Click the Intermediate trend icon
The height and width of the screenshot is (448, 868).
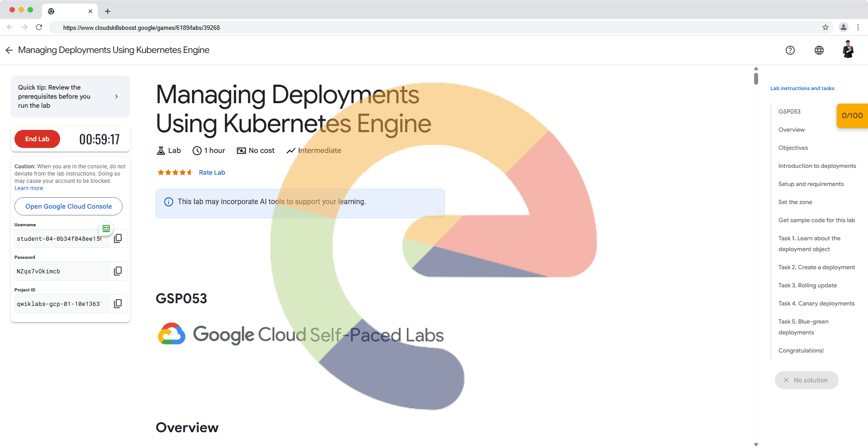291,151
